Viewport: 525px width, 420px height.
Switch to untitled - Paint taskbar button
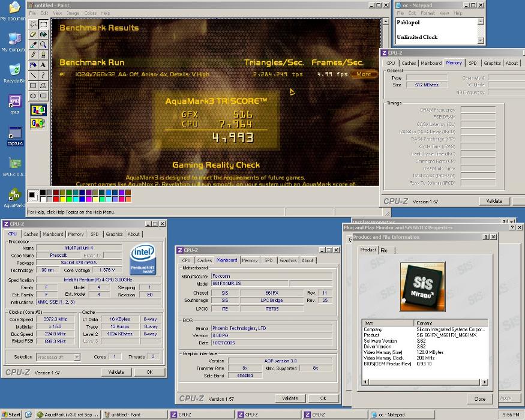(134, 415)
